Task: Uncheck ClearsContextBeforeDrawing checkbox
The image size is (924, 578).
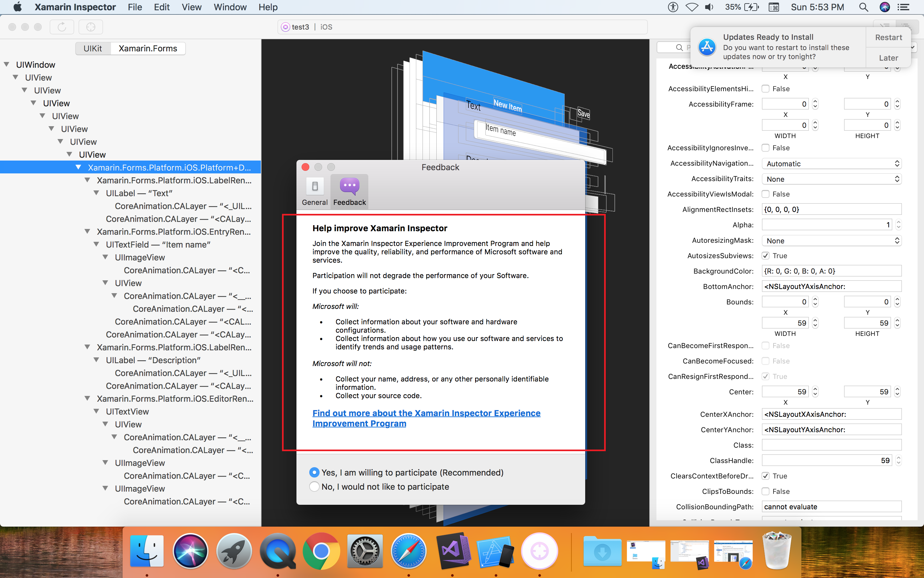Action: (x=765, y=476)
